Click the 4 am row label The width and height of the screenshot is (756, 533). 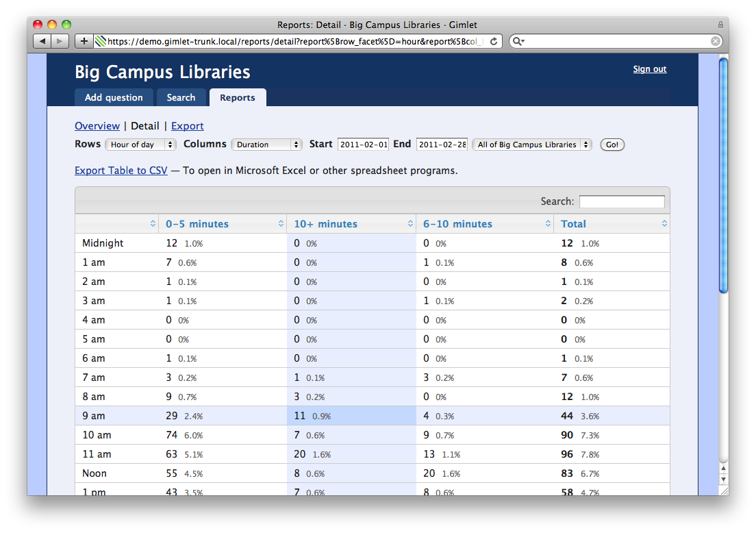94,320
